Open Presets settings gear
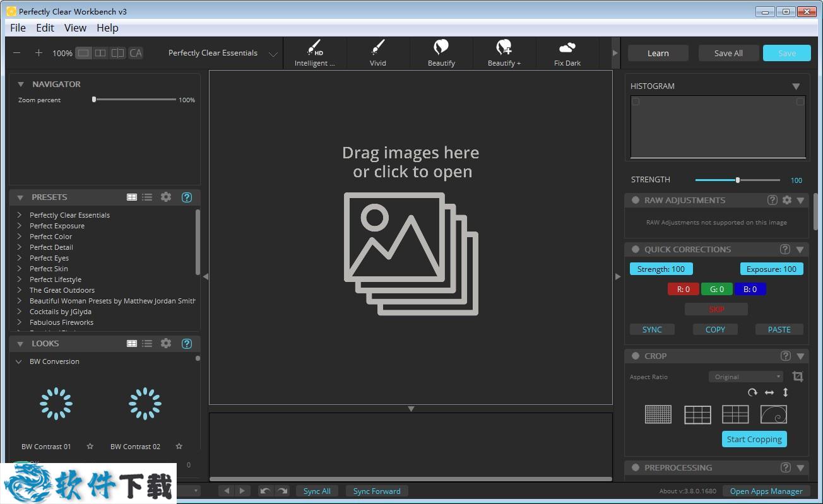Image resolution: width=823 pixels, height=504 pixels. [x=166, y=197]
